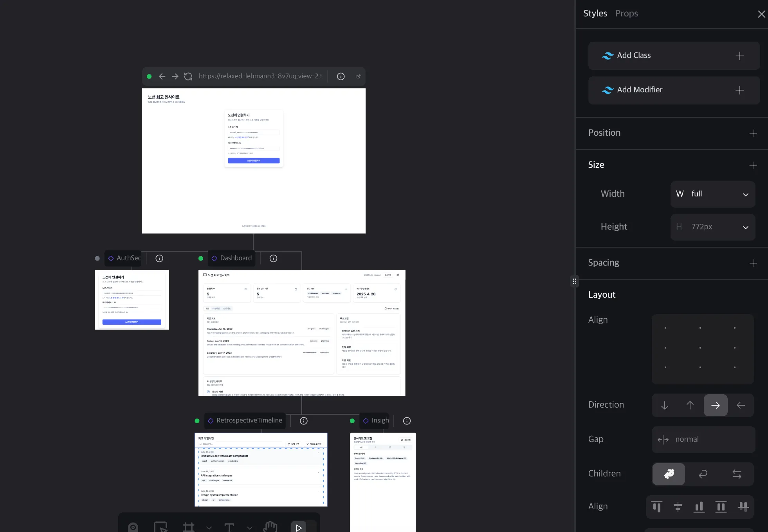Open preview in external window icon

coord(358,76)
